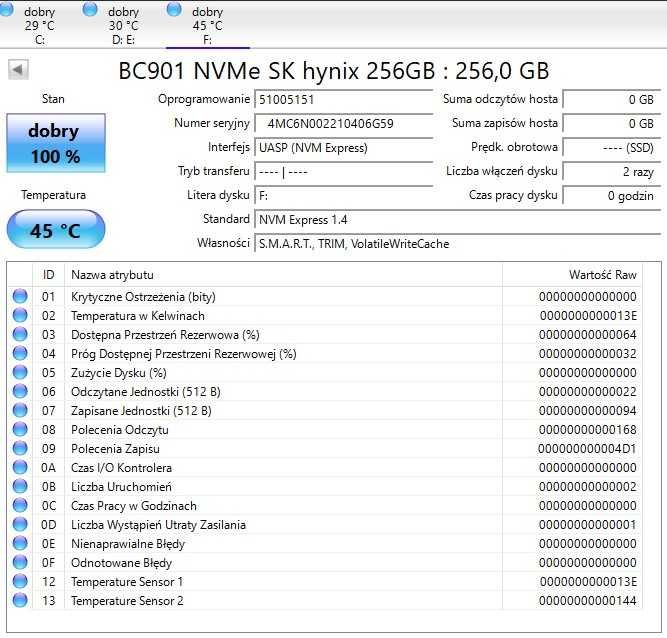Click status icon of Odczytane Jednostki row
The image size is (667, 638).
coord(20,391)
